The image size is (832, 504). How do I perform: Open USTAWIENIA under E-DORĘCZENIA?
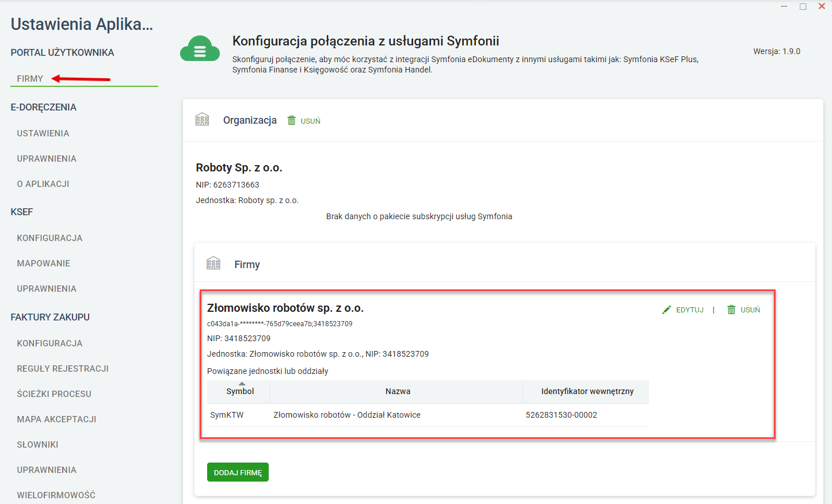(43, 133)
